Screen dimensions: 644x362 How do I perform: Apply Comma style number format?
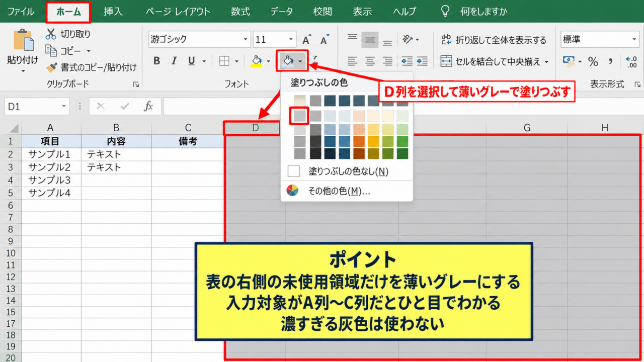click(x=611, y=62)
